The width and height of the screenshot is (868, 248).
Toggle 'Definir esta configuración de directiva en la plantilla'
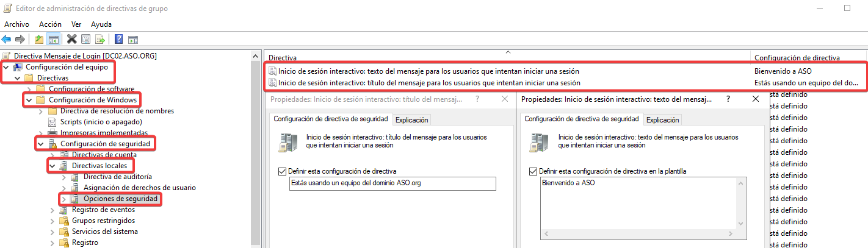click(533, 171)
